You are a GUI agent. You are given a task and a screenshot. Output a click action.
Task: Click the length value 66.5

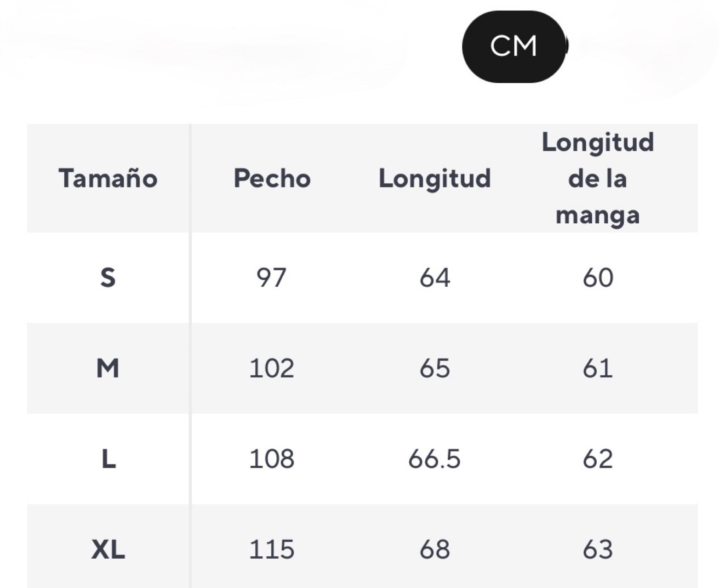click(x=434, y=458)
